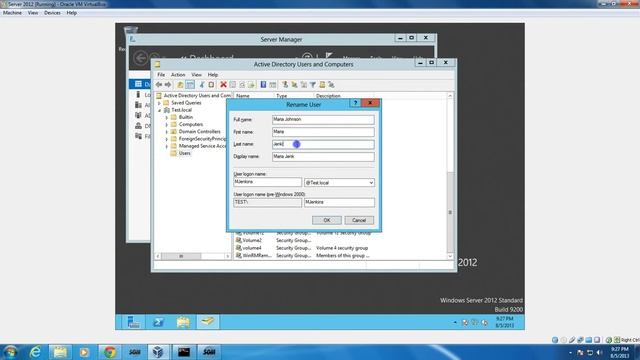
Task: Open the ADUC Action menu
Action: [178, 75]
